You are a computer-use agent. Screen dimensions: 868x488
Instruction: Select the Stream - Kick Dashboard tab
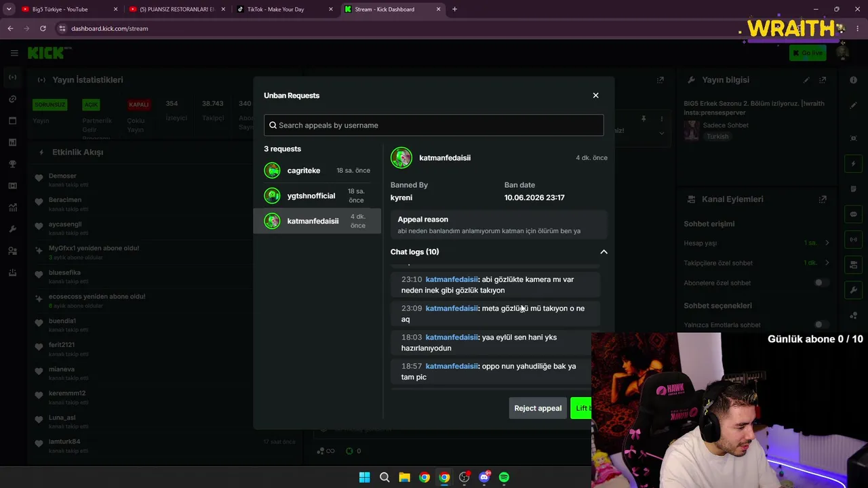click(x=392, y=9)
